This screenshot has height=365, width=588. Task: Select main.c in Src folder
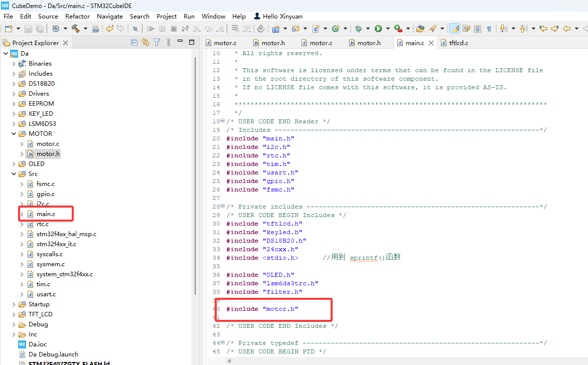point(46,214)
